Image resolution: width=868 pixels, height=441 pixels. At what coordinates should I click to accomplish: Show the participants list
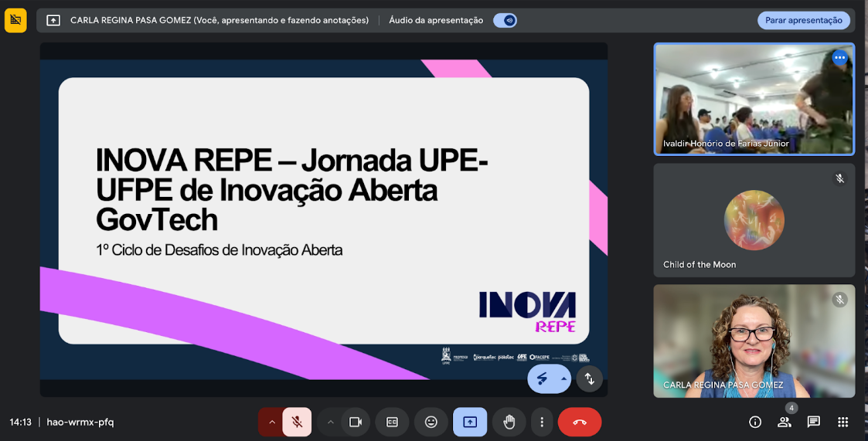click(785, 422)
